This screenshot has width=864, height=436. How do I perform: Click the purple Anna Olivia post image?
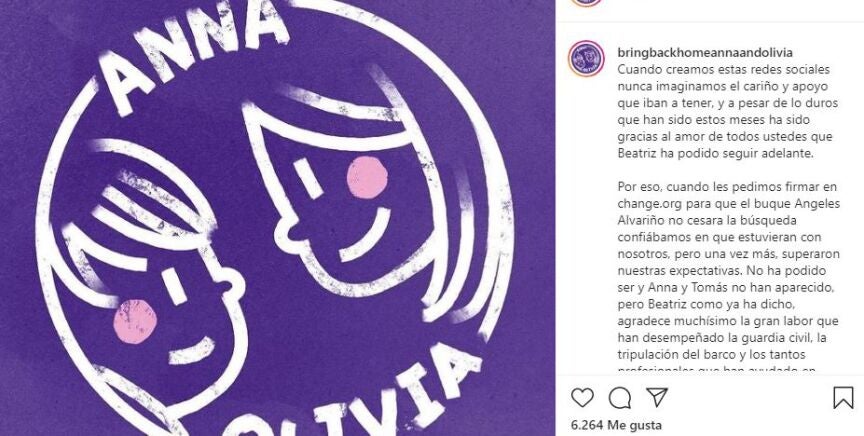tap(278, 218)
